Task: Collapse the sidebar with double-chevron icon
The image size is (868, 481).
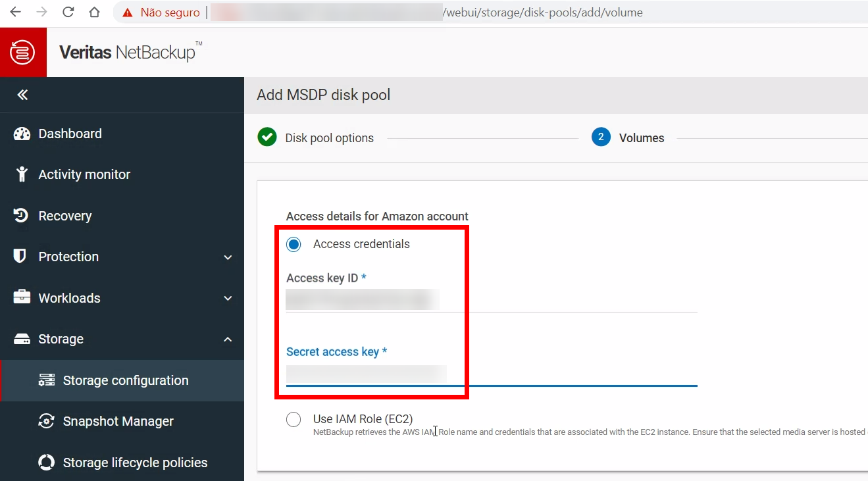Action: [22, 95]
